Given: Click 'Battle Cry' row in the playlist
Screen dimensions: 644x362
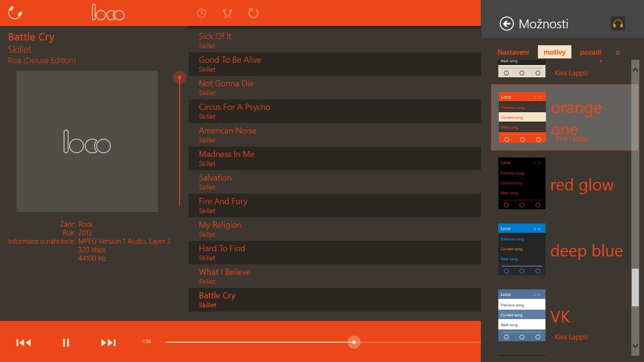Looking at the screenshot, I should pyautogui.click(x=335, y=300).
